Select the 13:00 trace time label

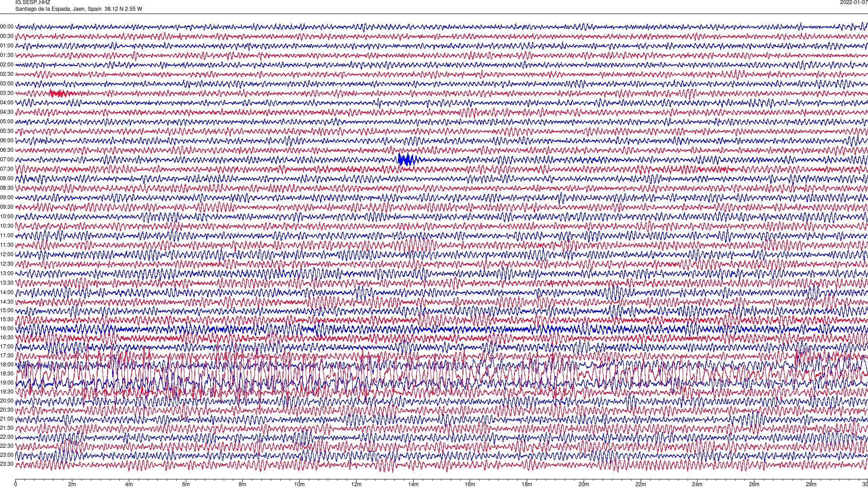point(7,273)
